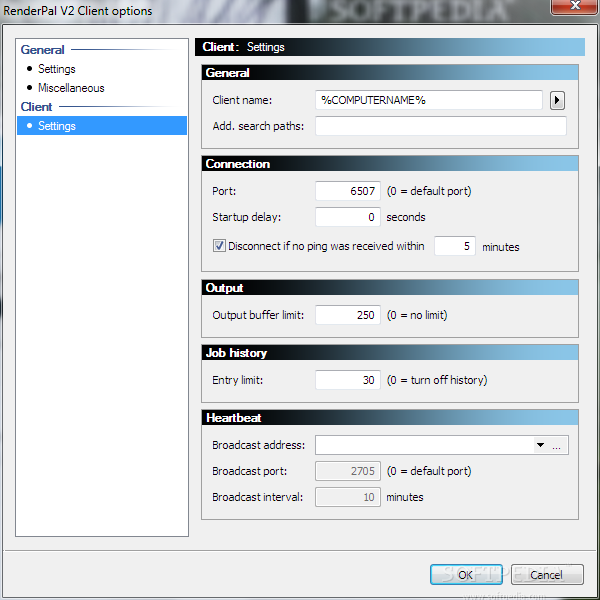Viewport: 600px width, 600px height.
Task: Click the Broadcast port field showing 2705
Action: point(348,471)
